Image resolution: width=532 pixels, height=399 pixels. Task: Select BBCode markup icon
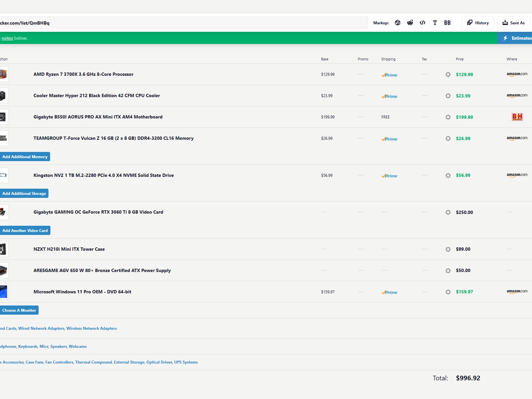click(x=447, y=23)
